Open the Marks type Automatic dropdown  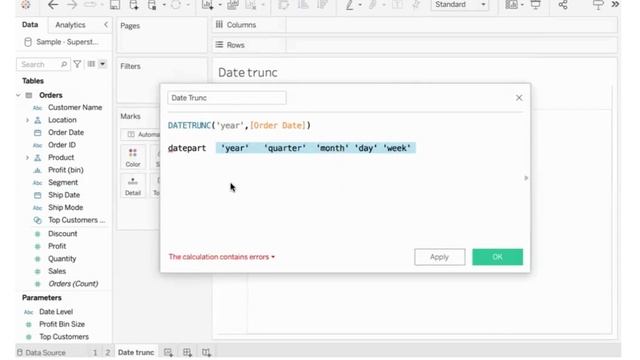[x=141, y=134]
